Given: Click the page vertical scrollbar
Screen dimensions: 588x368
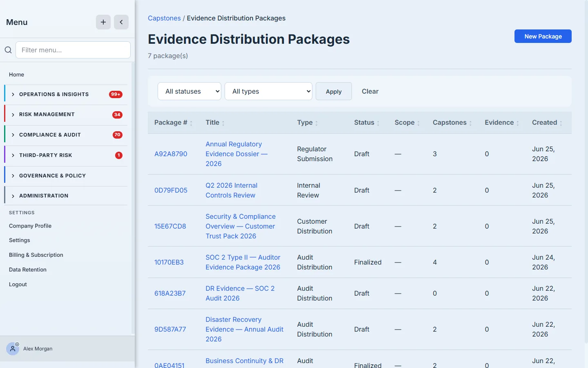Looking at the screenshot, I should [586, 172].
